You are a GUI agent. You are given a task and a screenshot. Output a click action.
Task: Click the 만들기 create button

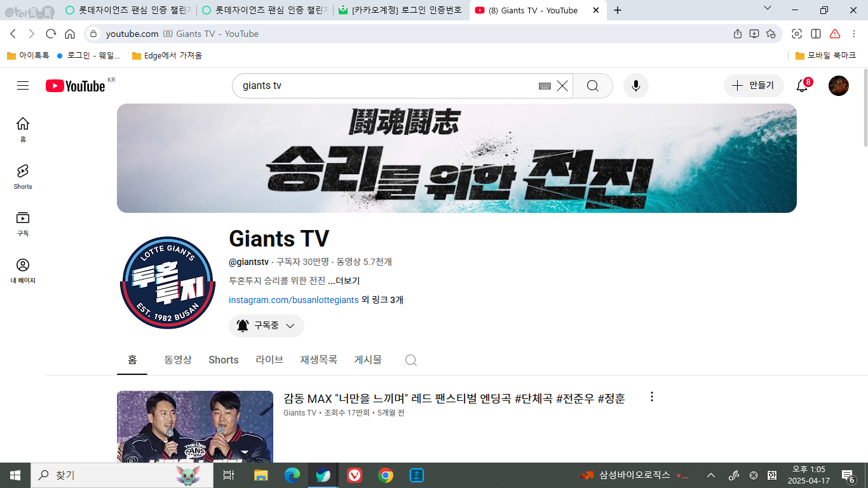[754, 86]
